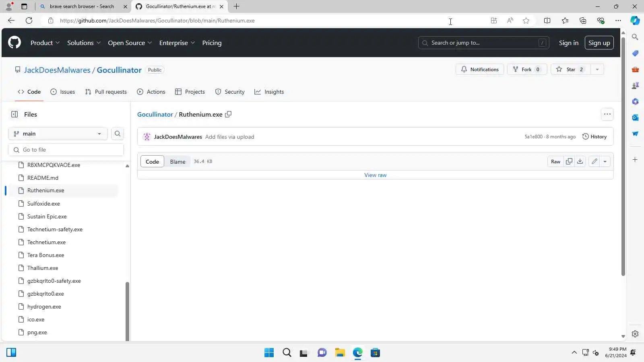The width and height of the screenshot is (644, 362).
Task: Copy raw file contents icon
Action: click(x=569, y=161)
